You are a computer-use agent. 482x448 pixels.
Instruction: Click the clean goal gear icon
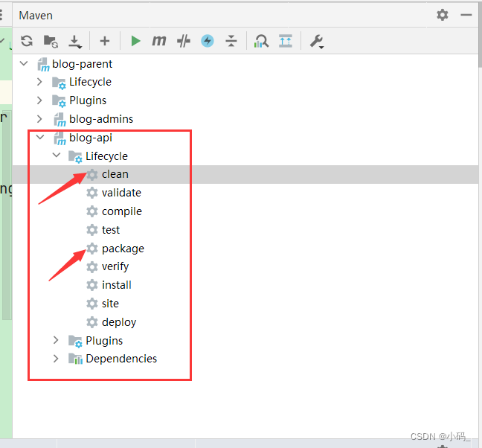pos(92,174)
